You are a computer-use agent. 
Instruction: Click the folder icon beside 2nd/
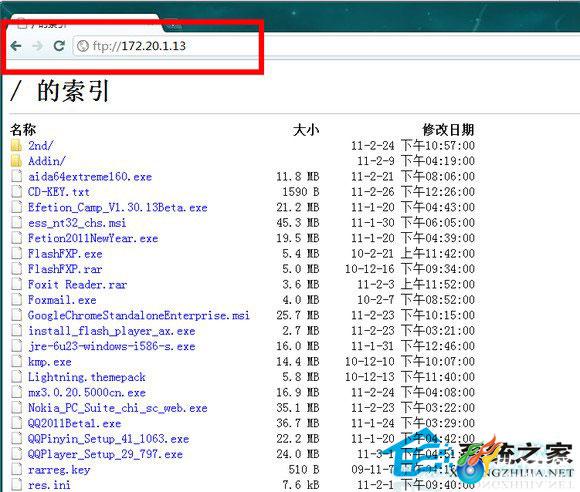(16, 145)
